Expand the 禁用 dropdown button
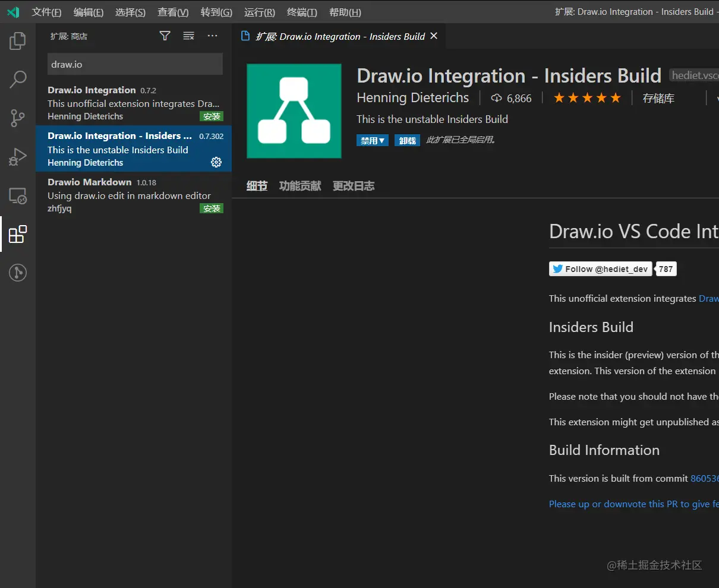This screenshot has width=719, height=588. click(x=373, y=141)
